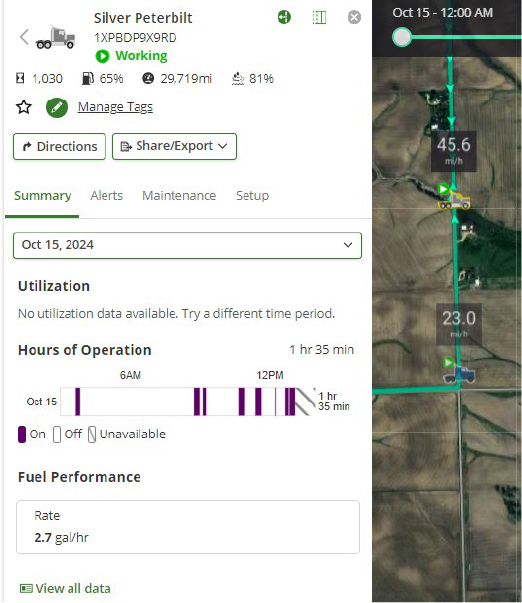
Task: Click the fuel level 65% icon
Action: [x=88, y=78]
